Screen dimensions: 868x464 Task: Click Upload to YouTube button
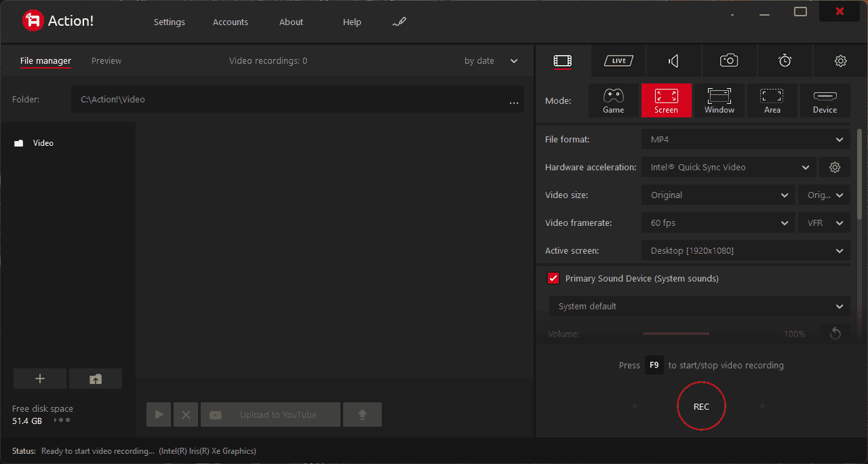[271, 414]
